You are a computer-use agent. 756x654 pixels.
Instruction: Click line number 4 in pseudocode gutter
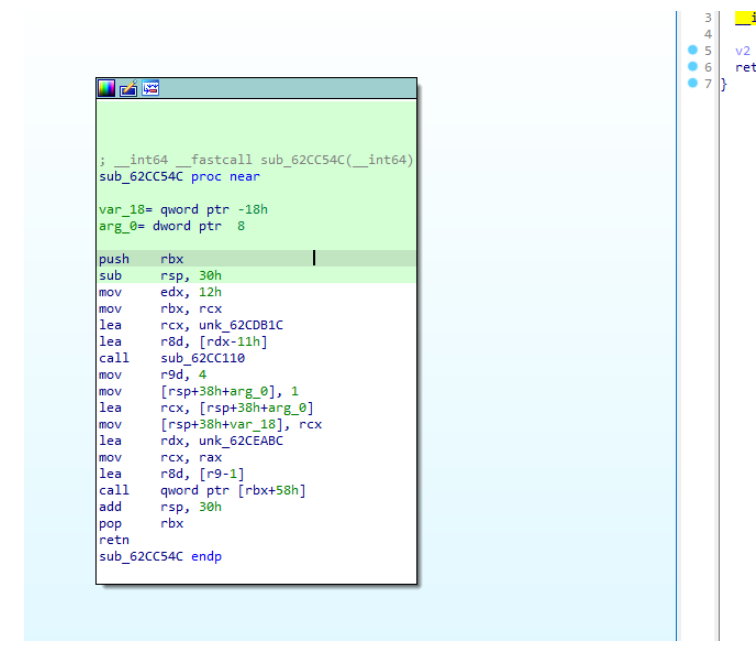click(x=707, y=34)
